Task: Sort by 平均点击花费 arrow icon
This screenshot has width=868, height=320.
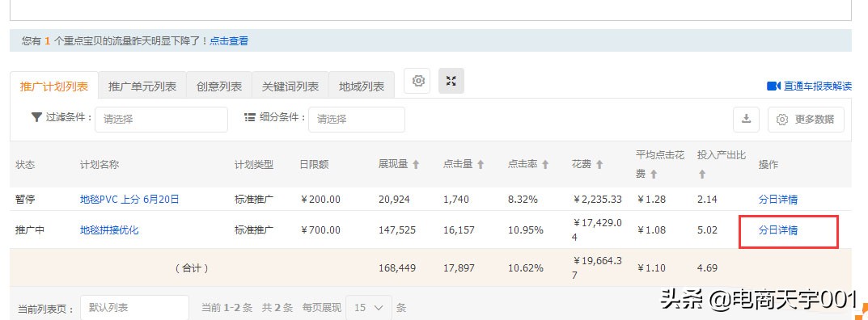Action: pyautogui.click(x=653, y=174)
